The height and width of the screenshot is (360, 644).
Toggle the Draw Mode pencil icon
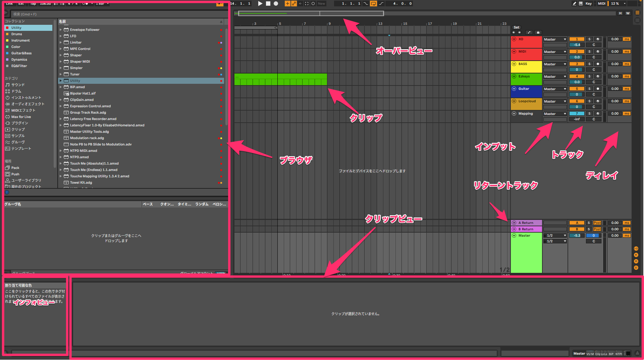574,4
